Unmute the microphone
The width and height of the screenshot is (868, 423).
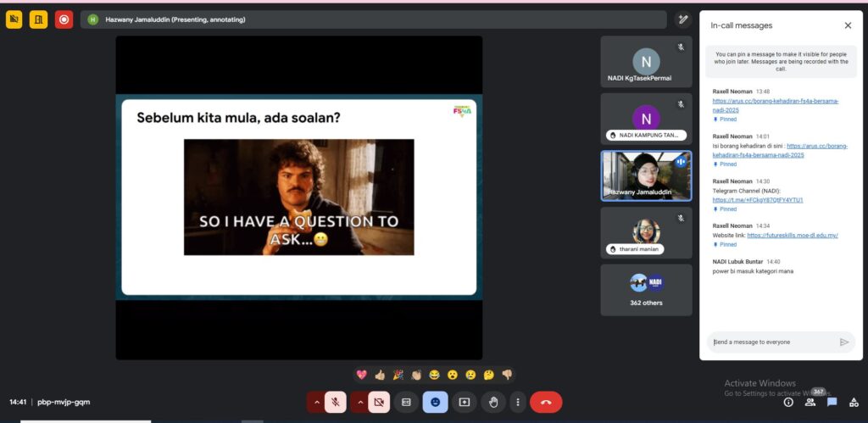pos(336,402)
